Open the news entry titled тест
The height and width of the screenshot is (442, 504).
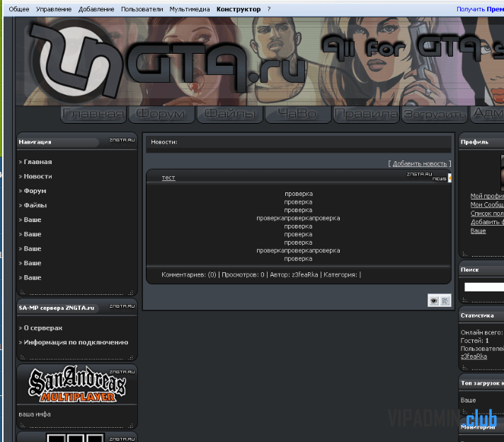168,178
